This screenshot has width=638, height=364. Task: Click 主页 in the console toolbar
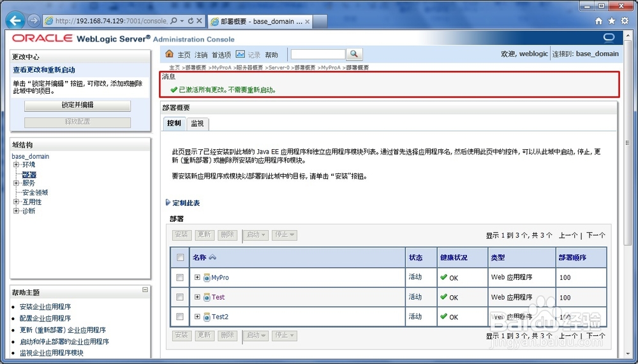tap(184, 55)
